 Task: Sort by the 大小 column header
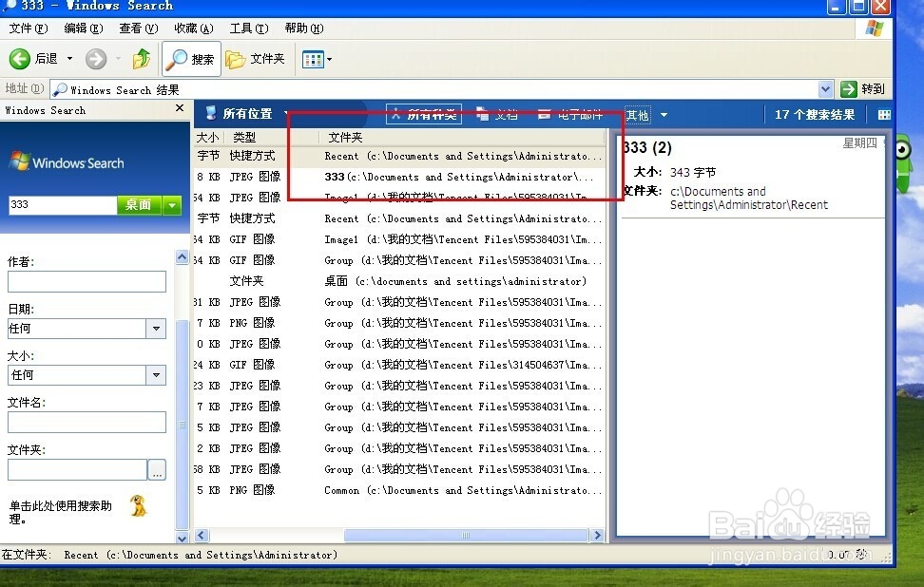point(207,137)
